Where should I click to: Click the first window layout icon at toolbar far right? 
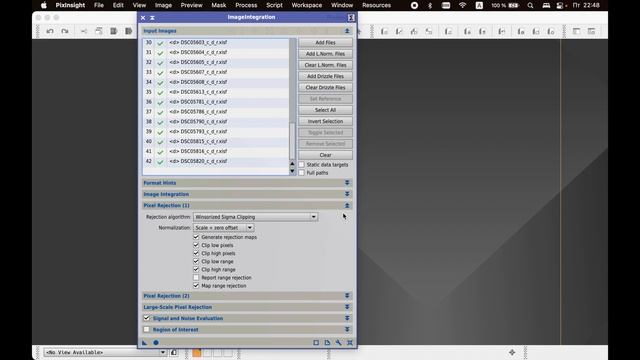pyautogui.click(x=576, y=31)
